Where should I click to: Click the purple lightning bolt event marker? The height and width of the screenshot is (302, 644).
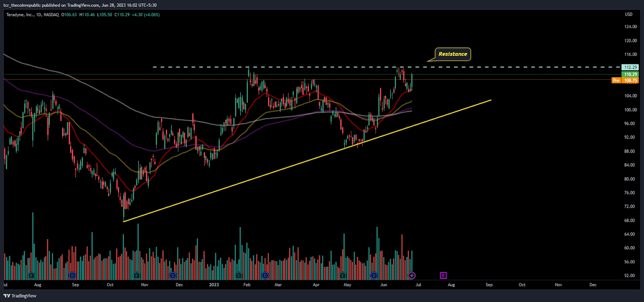coord(412,275)
